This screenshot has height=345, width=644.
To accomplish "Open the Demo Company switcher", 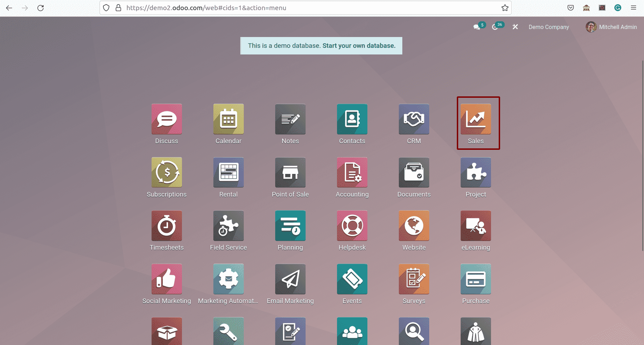I will click(x=549, y=27).
